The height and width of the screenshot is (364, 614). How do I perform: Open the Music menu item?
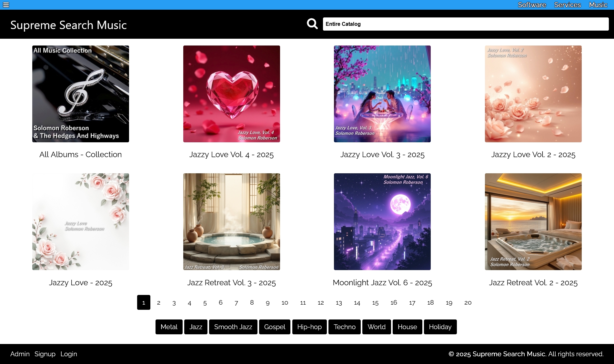pyautogui.click(x=598, y=5)
